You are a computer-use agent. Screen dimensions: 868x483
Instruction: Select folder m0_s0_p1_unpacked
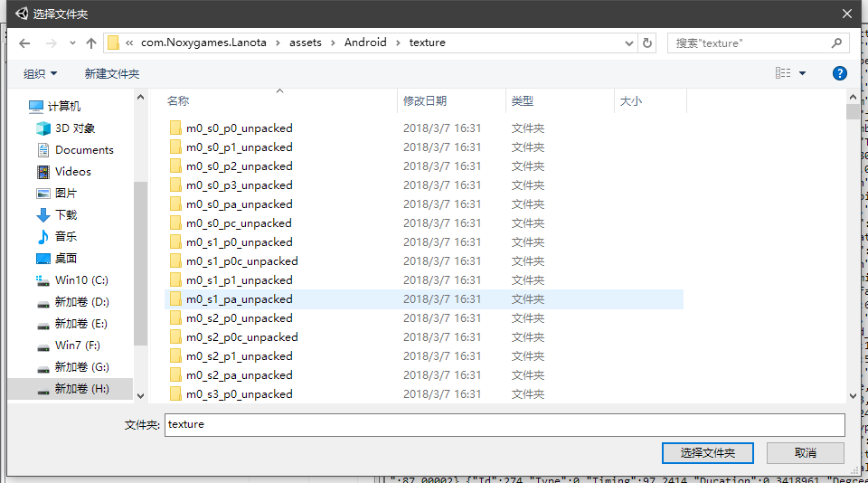(x=424, y=147)
